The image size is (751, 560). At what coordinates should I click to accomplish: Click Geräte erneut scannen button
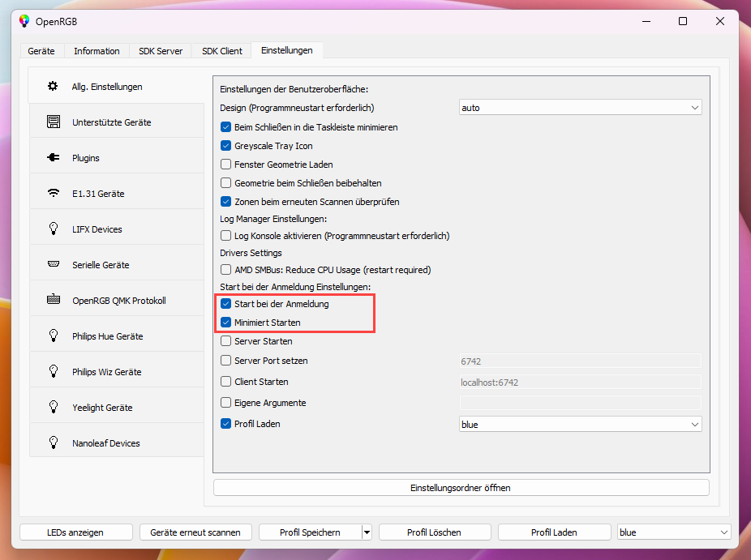click(195, 532)
